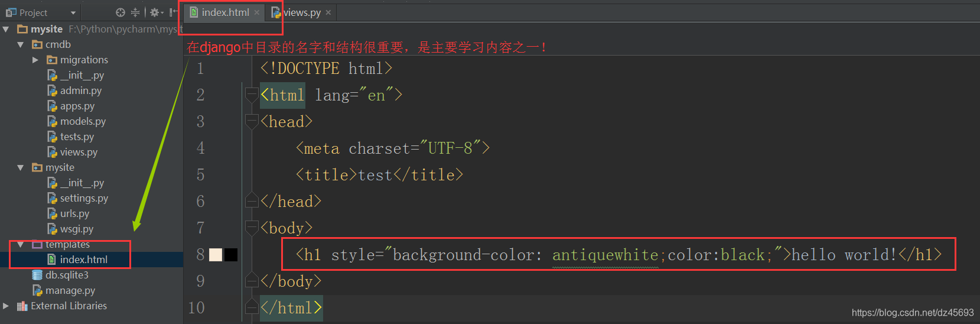Select index.html under templates
Viewport: 980px width, 324px height.
click(84, 260)
